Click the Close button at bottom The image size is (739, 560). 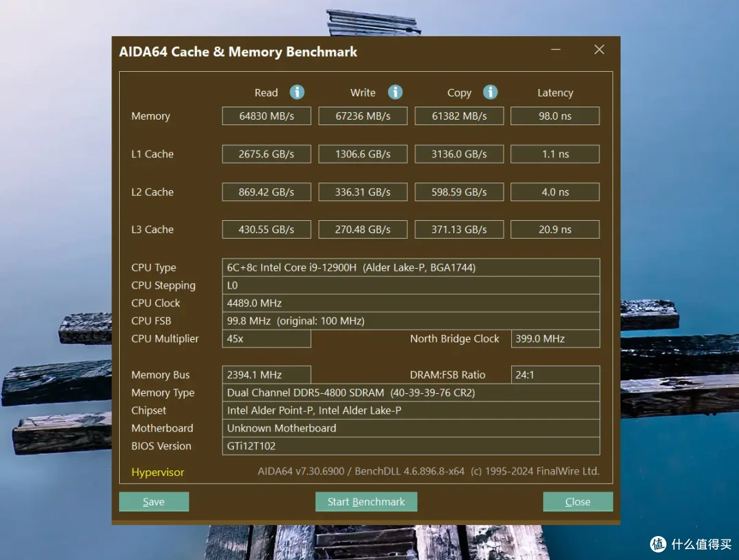pyautogui.click(x=578, y=502)
